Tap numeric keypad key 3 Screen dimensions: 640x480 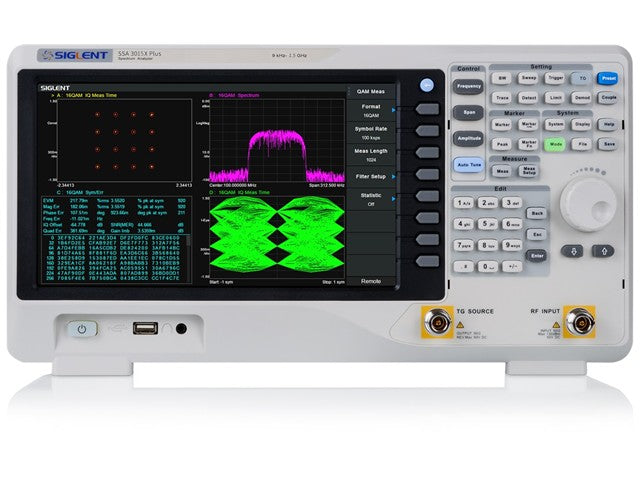512,203
